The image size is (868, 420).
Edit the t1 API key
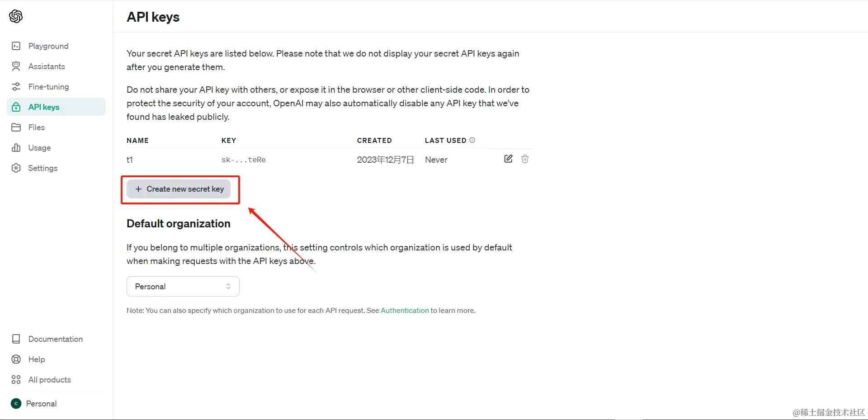click(x=508, y=159)
